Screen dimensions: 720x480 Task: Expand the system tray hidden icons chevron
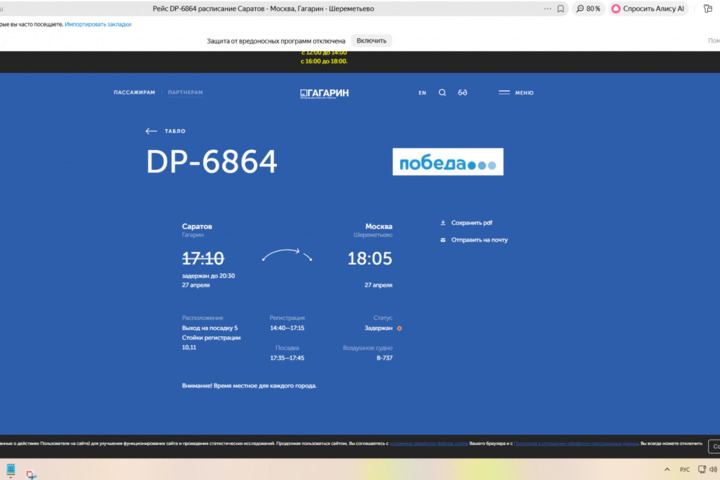click(x=667, y=469)
